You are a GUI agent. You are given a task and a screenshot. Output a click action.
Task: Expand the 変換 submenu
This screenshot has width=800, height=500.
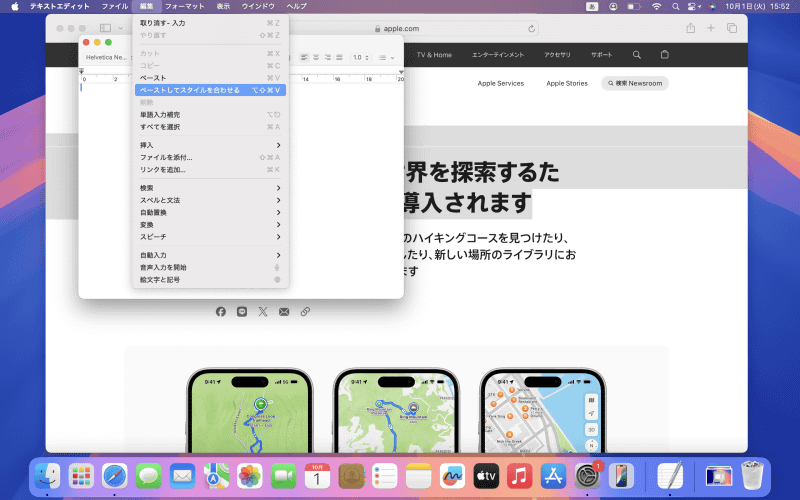click(x=210, y=225)
